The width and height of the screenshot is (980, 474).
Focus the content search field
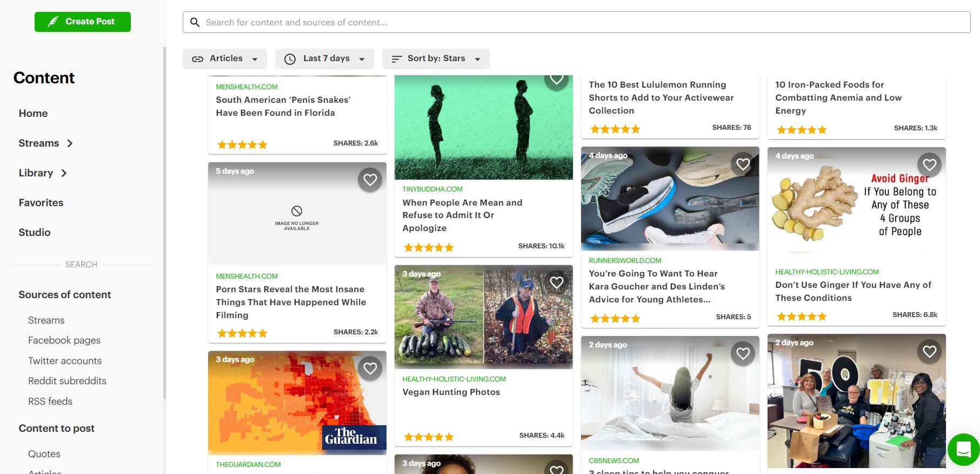coord(576,22)
